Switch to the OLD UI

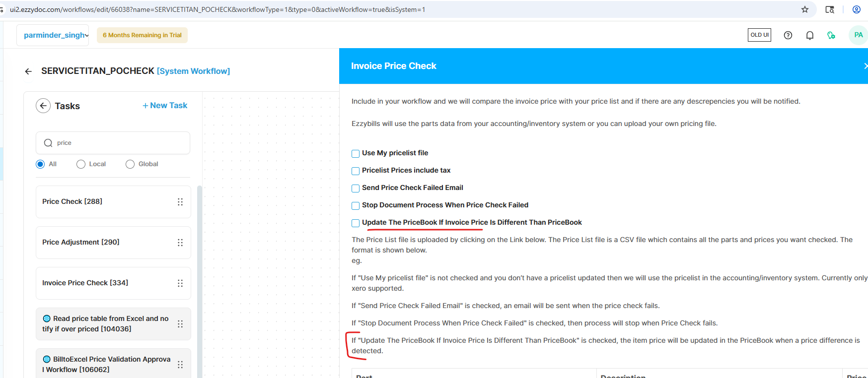coord(759,35)
